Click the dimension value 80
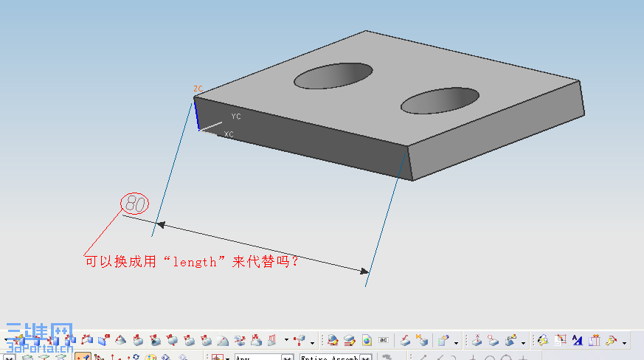This screenshot has height=360, width=644. (135, 204)
